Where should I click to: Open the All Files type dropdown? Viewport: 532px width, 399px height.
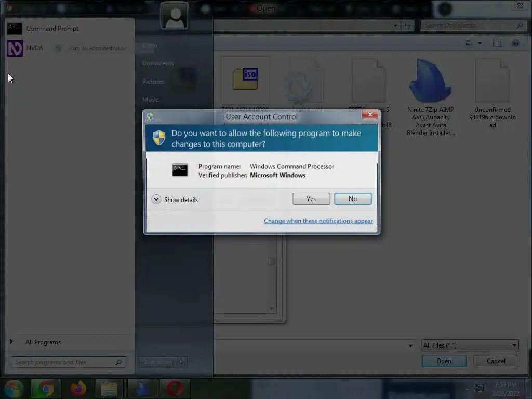470,345
